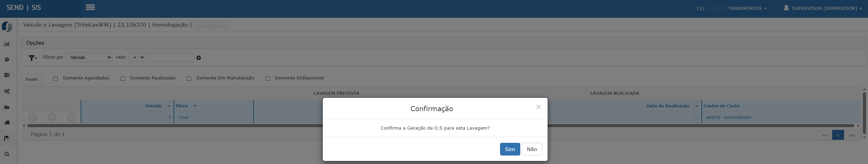Open the Filtrar por Veículo dropdown
The height and width of the screenshot is (164, 868).
(x=89, y=57)
